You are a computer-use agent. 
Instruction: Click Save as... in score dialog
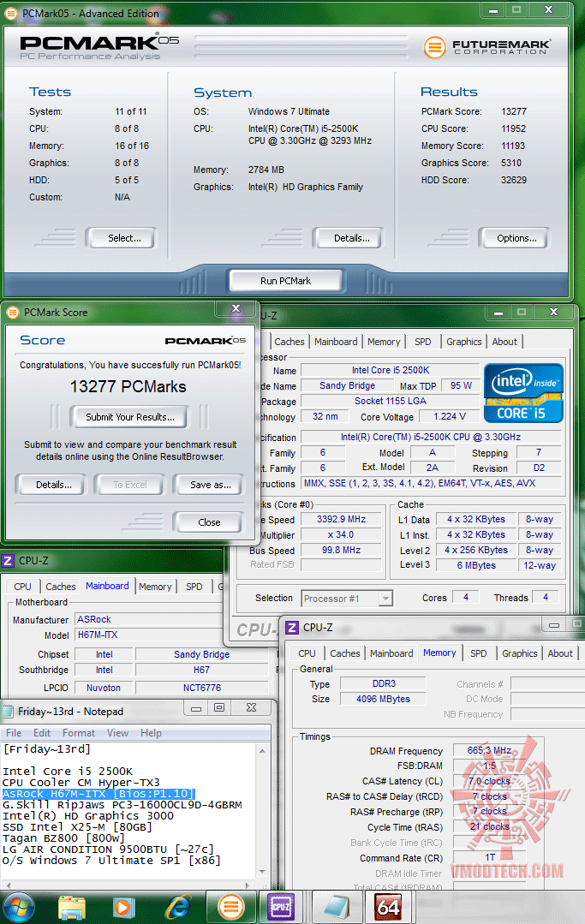209,485
